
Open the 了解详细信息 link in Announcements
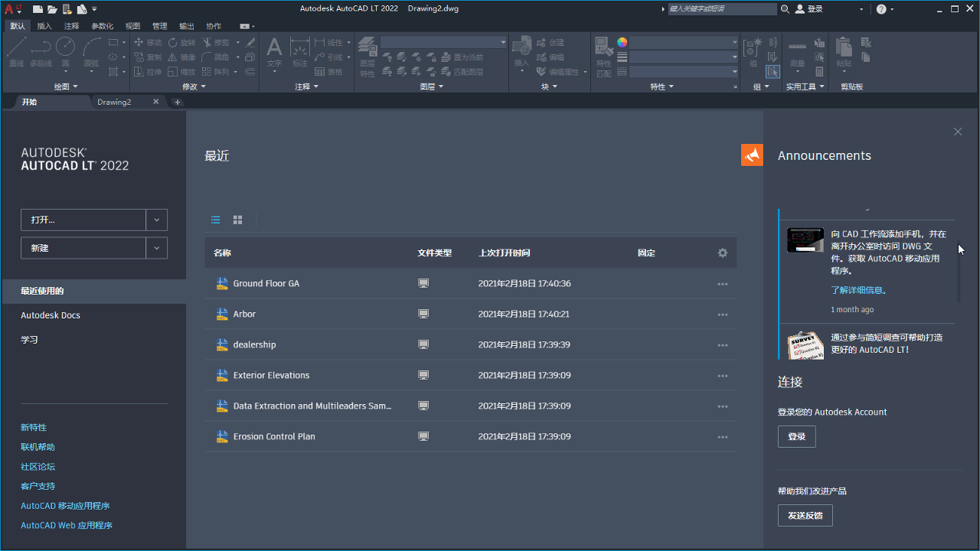(860, 290)
